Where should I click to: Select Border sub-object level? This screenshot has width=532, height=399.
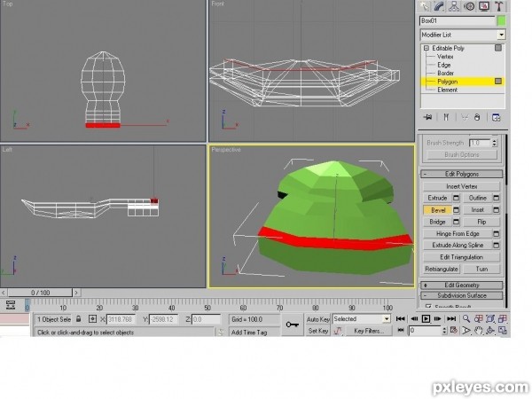tap(445, 74)
